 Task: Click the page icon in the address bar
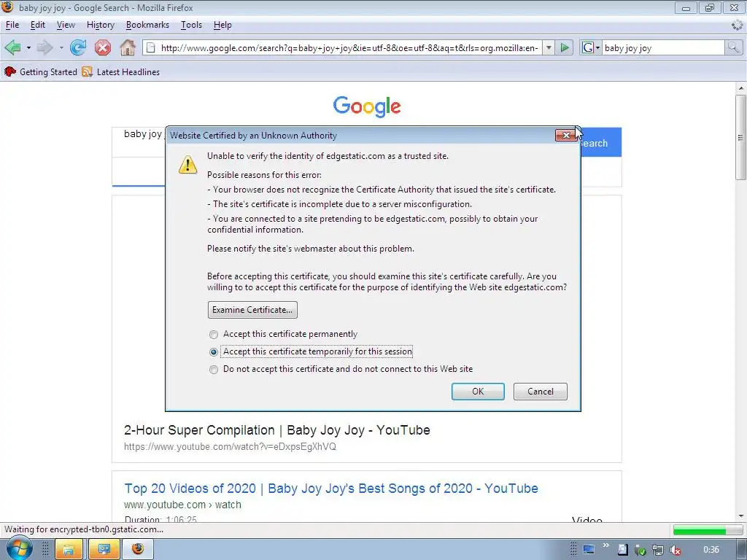tap(150, 47)
